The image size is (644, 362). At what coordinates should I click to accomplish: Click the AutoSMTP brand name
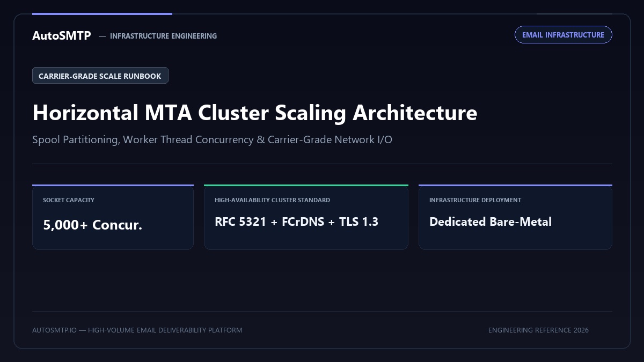pos(62,36)
